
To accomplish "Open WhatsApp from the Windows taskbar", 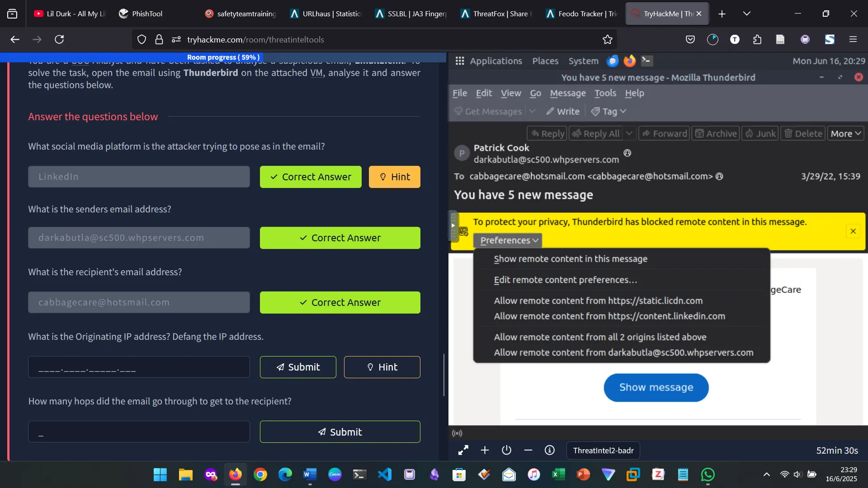I will click(708, 474).
